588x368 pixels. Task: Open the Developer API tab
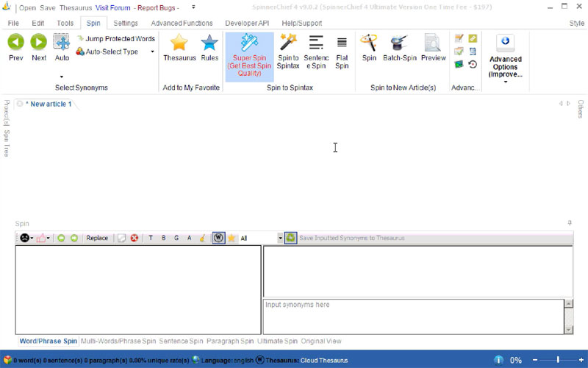pyautogui.click(x=247, y=23)
